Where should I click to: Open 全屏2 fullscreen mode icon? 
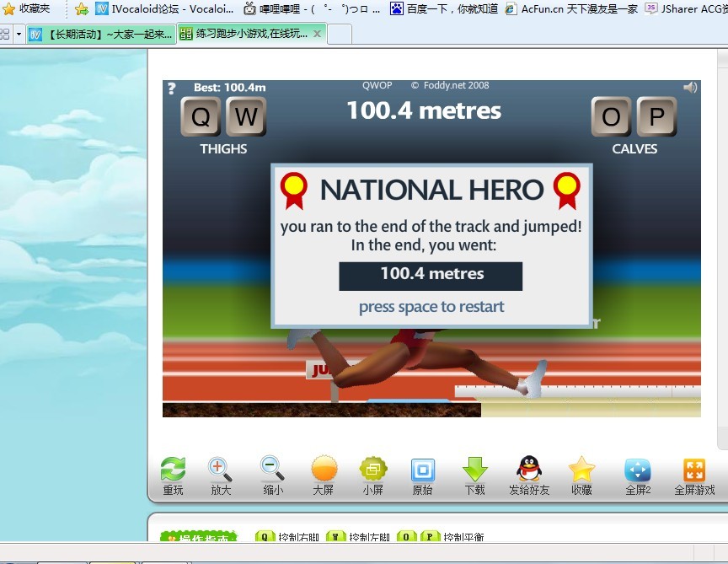(x=638, y=470)
